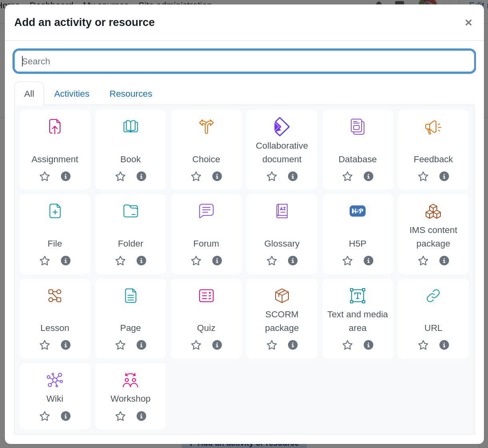Pick the Feedback megaphone icon
Screen dimensions: 488x448
pyautogui.click(x=433, y=127)
